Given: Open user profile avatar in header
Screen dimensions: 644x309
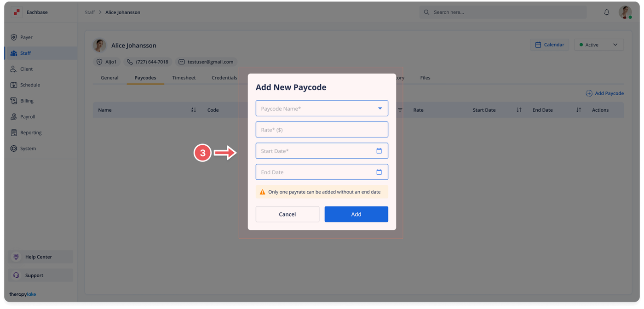Looking at the screenshot, I should [625, 12].
